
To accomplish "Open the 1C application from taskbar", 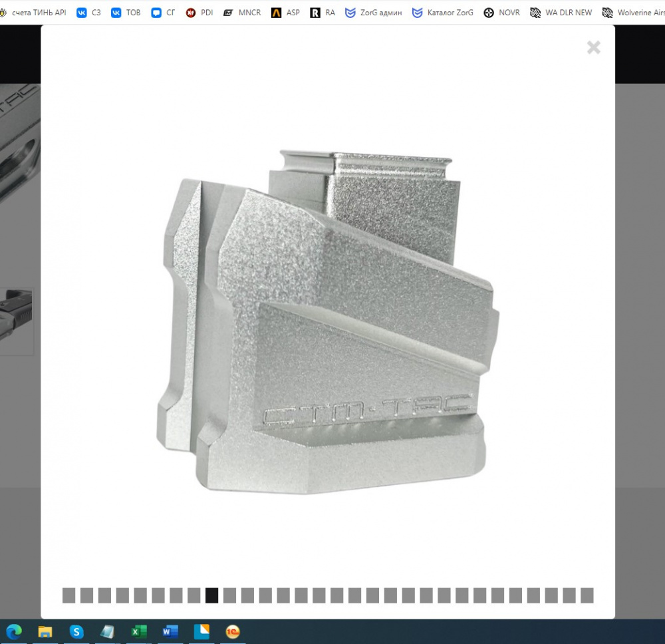I will (x=233, y=631).
